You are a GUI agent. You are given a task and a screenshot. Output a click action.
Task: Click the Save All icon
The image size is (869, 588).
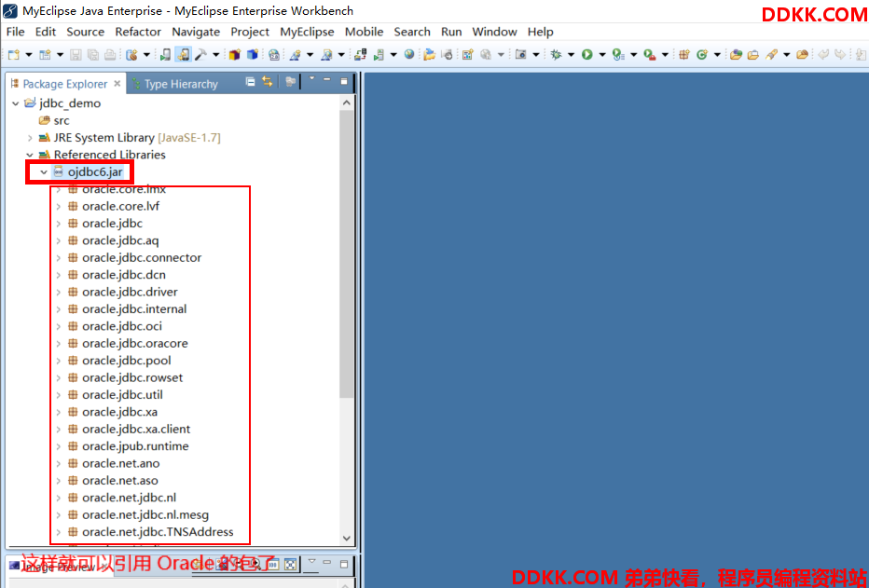tap(93, 54)
